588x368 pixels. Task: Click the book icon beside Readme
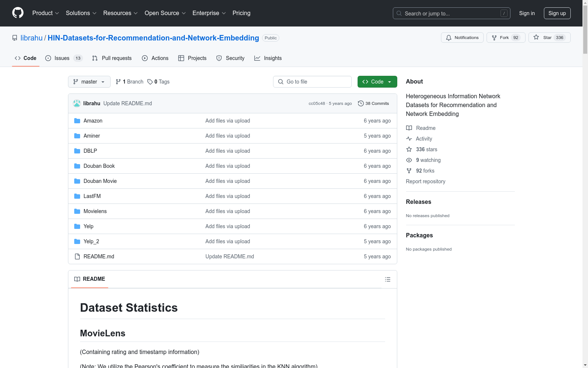409,128
